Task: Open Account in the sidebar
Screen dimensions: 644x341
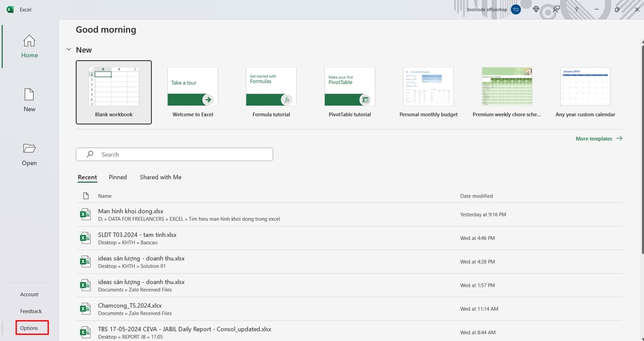Action: click(29, 295)
